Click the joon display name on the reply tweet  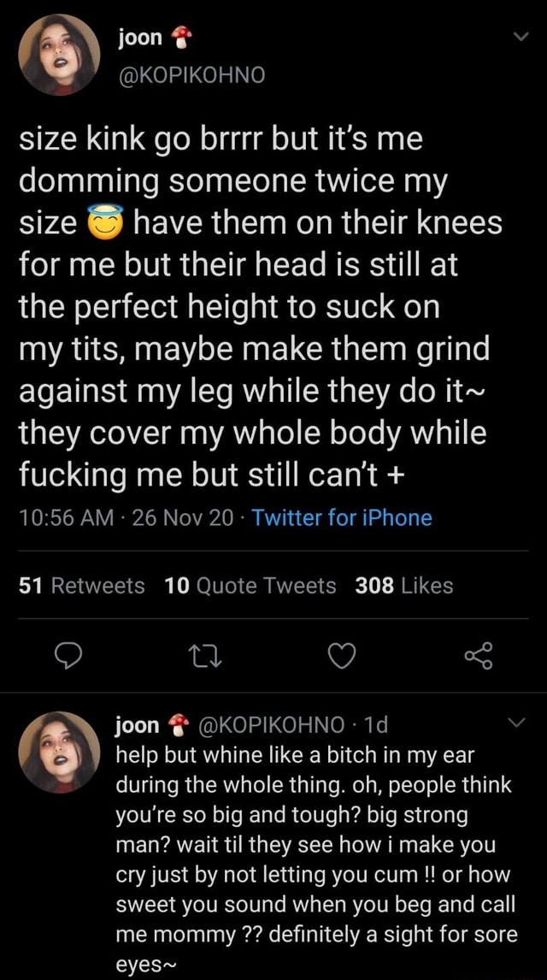(137, 726)
